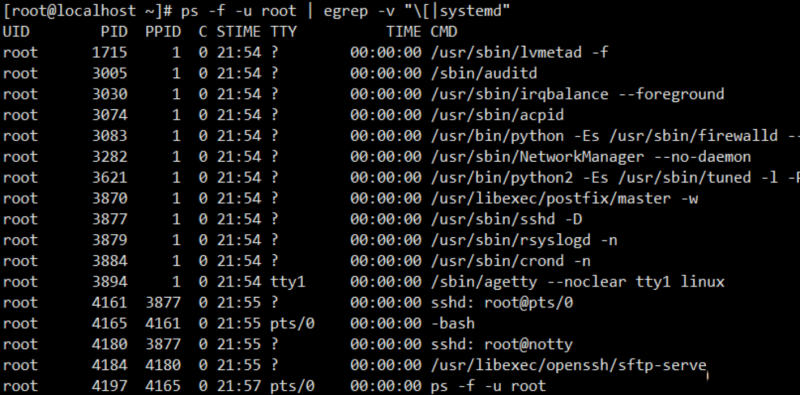This screenshot has height=395, width=800.
Task: Click the egrep command in prompt line
Action: [x=346, y=11]
